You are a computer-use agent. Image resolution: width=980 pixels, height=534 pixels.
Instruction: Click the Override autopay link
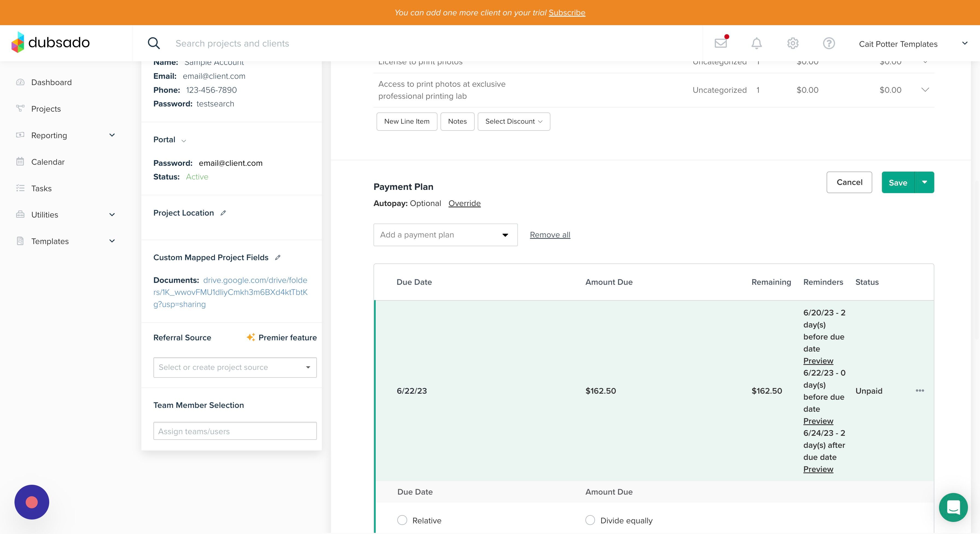pos(464,203)
